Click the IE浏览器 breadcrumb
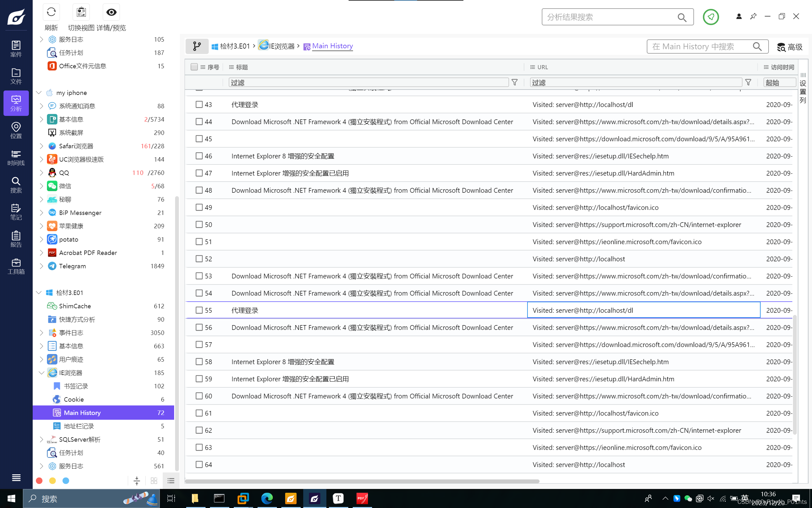812x508 pixels. [277, 46]
